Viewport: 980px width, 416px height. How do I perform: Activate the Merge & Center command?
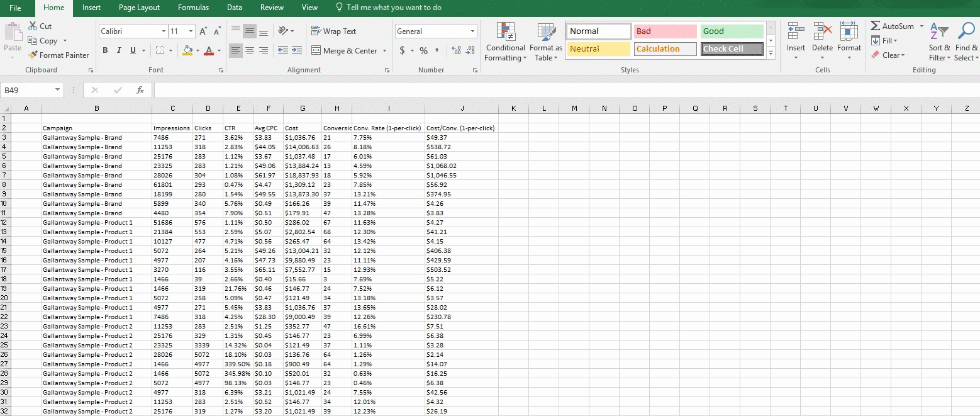[x=345, y=50]
